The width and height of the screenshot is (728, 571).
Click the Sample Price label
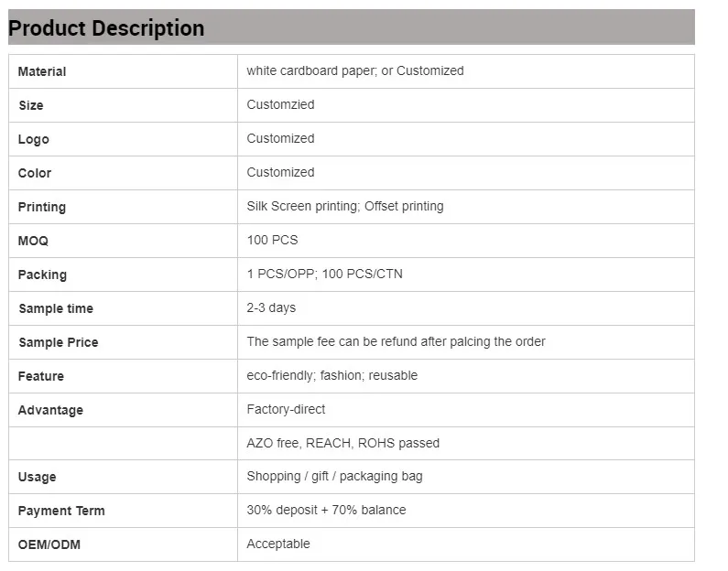tap(58, 342)
